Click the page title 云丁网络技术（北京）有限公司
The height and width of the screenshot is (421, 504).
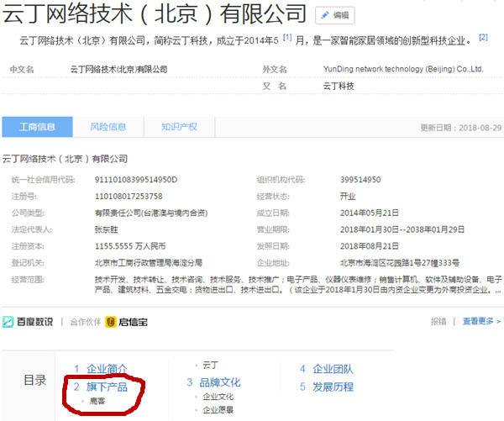tap(155, 13)
